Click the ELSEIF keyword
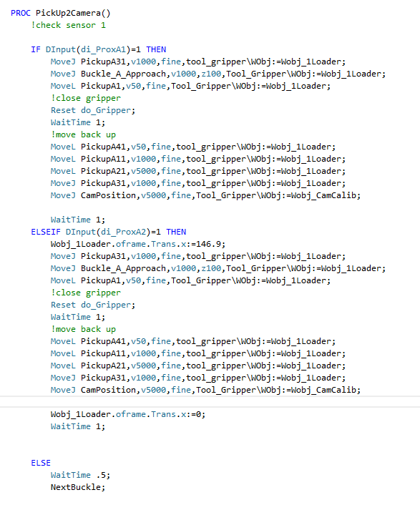This screenshot has height=510, width=420. [x=46, y=232]
